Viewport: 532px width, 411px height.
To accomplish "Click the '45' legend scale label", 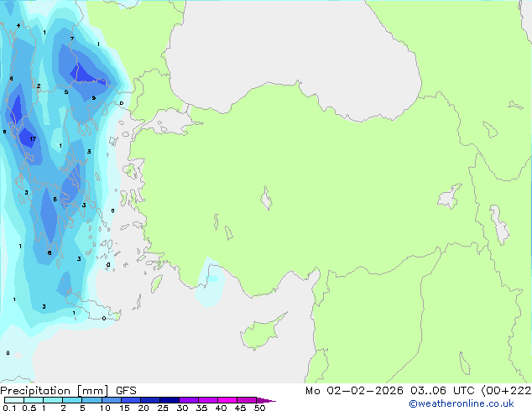I will pyautogui.click(x=240, y=408).
